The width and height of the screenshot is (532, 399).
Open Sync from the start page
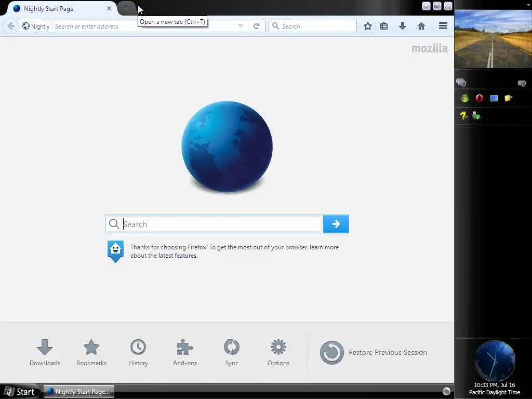(x=232, y=353)
